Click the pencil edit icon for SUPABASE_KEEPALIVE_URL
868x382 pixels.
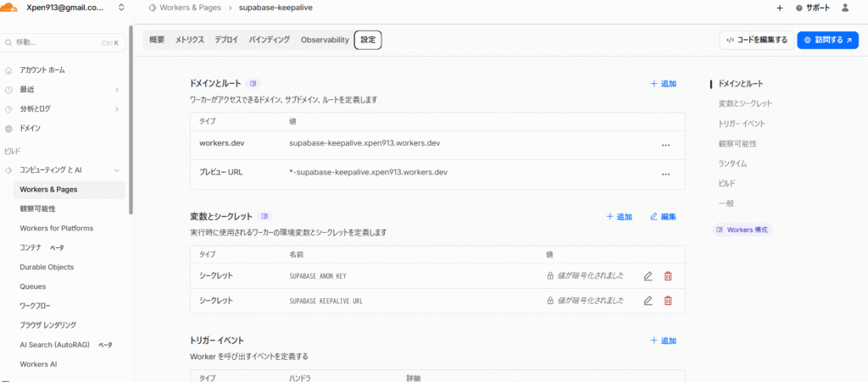[x=648, y=301]
